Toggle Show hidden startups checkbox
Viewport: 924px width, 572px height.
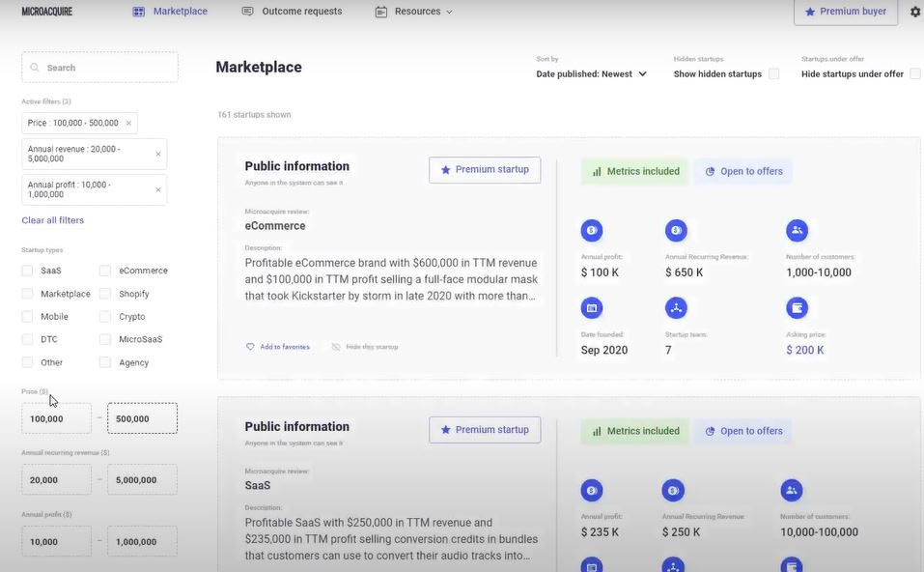click(x=773, y=73)
